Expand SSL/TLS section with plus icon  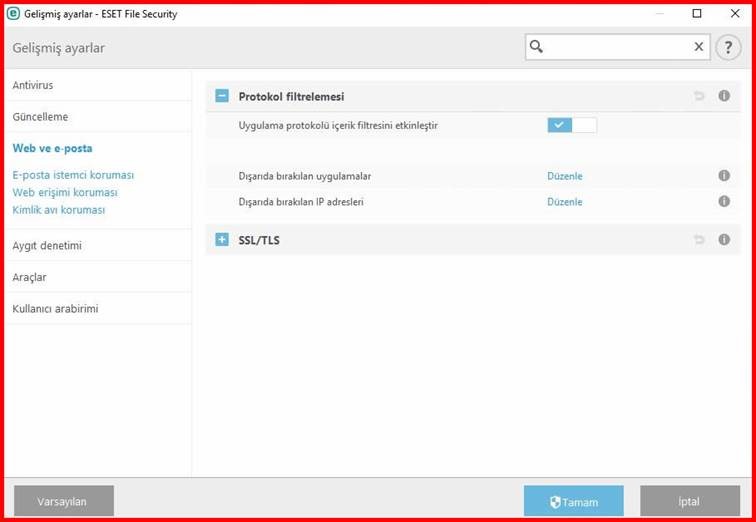click(x=222, y=240)
